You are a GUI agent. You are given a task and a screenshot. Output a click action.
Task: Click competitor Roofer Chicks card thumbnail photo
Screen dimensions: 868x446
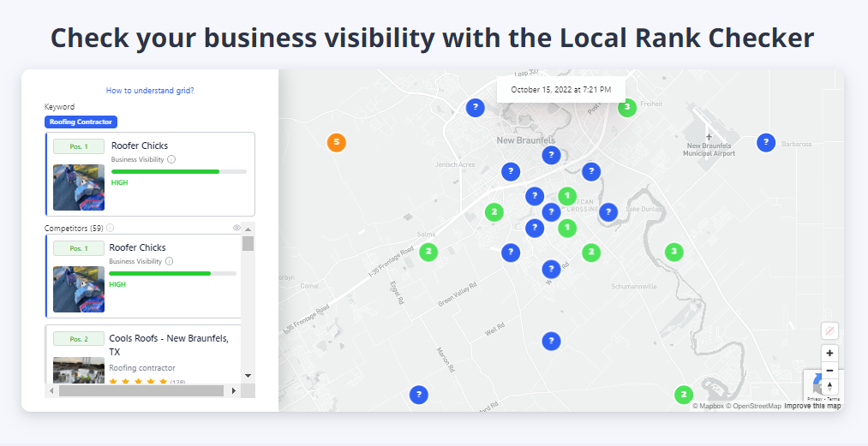pyautogui.click(x=79, y=288)
